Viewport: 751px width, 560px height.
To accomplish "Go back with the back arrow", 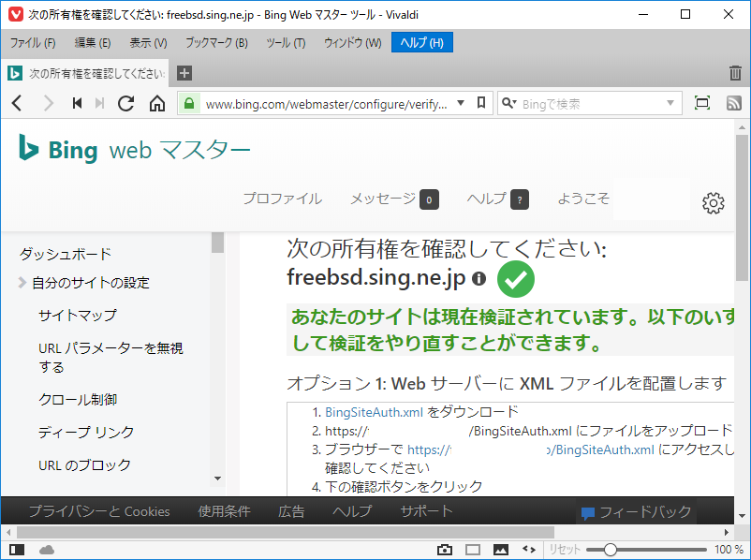I will coord(17,103).
